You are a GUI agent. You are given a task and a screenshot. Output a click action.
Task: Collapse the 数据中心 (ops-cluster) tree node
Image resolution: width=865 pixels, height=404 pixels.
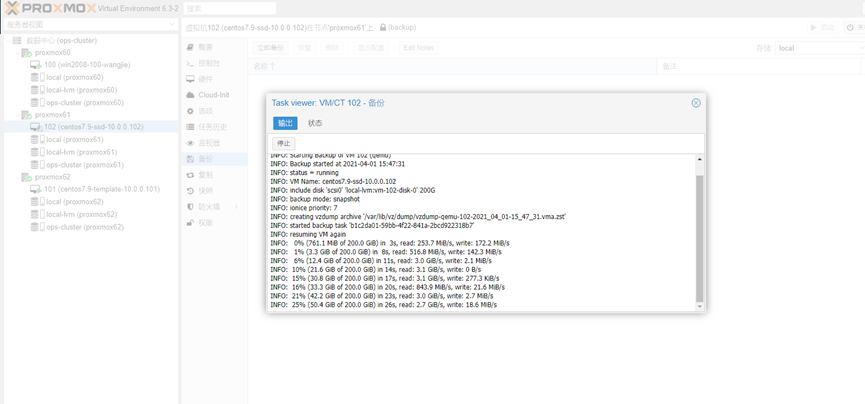click(8, 40)
